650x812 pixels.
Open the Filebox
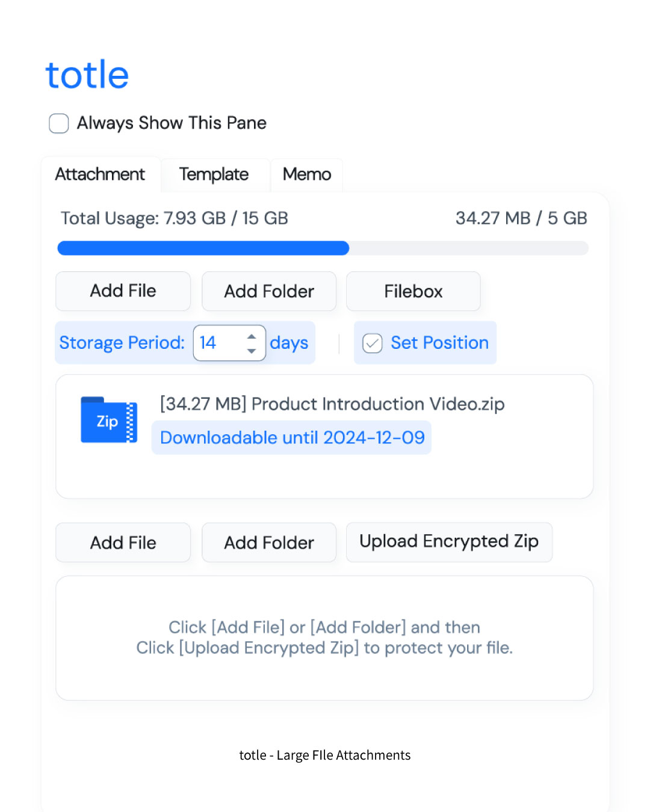(413, 291)
